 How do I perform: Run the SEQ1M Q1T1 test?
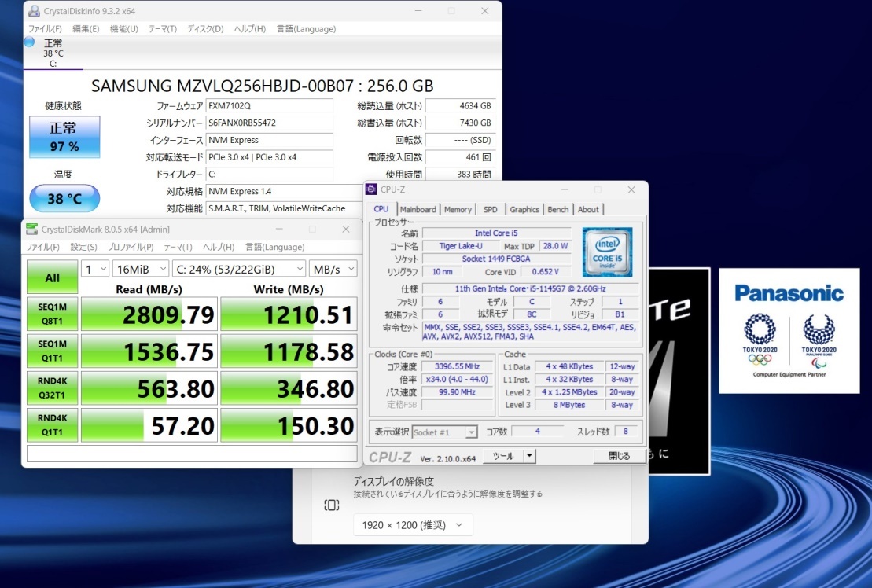tap(52, 351)
